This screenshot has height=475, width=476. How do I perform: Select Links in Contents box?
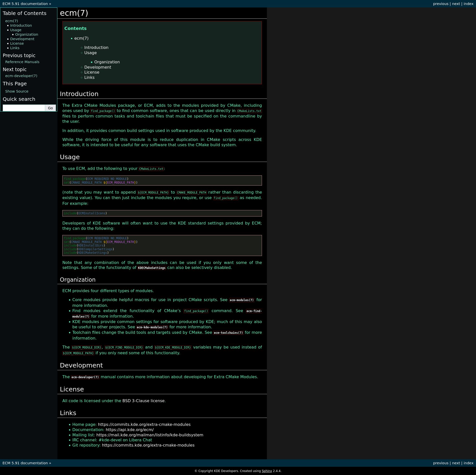[89, 78]
